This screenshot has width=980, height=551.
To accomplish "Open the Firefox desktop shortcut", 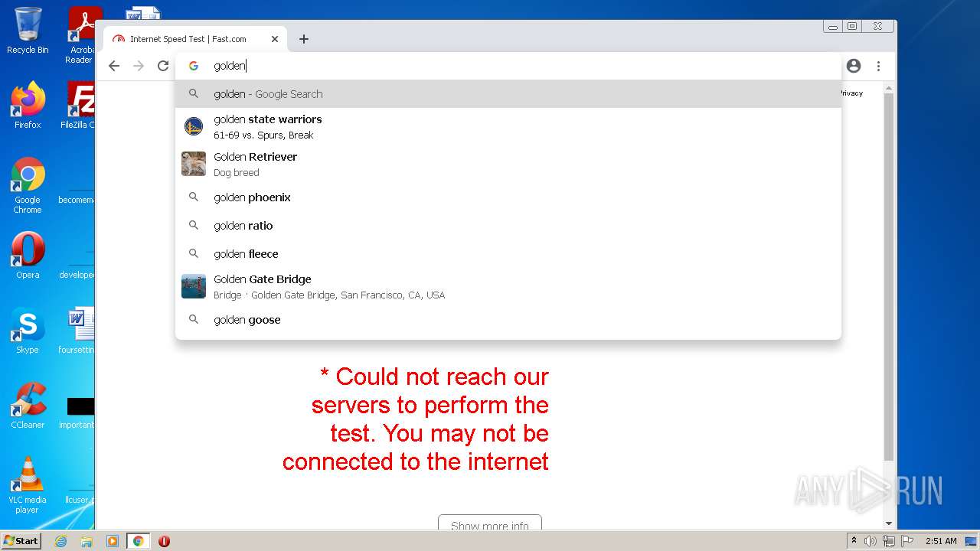I will coord(28,106).
